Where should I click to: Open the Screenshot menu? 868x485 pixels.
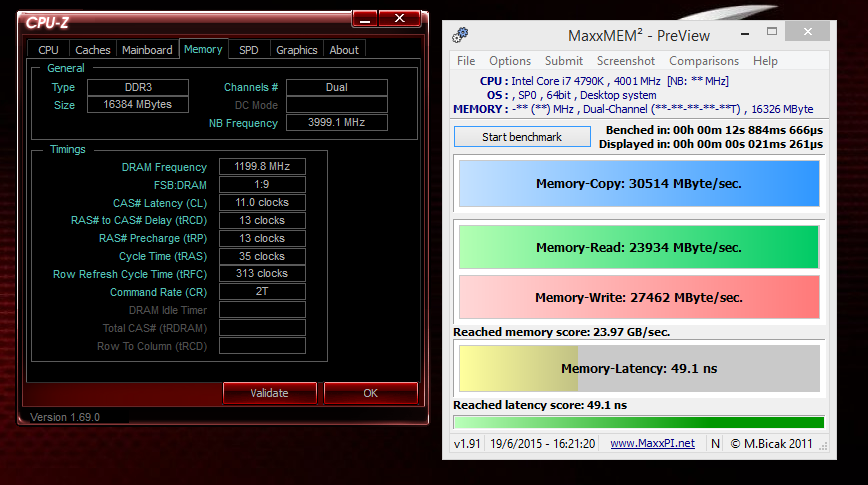[626, 61]
